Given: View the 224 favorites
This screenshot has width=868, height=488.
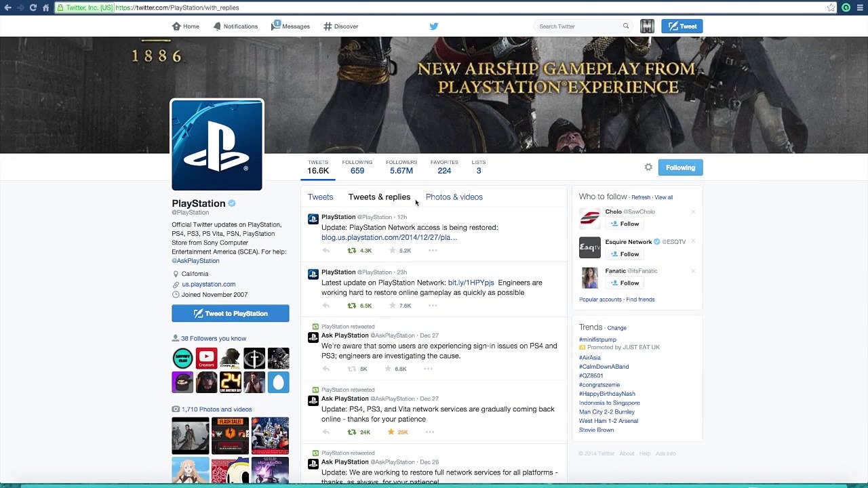Looking at the screenshot, I should pyautogui.click(x=444, y=167).
